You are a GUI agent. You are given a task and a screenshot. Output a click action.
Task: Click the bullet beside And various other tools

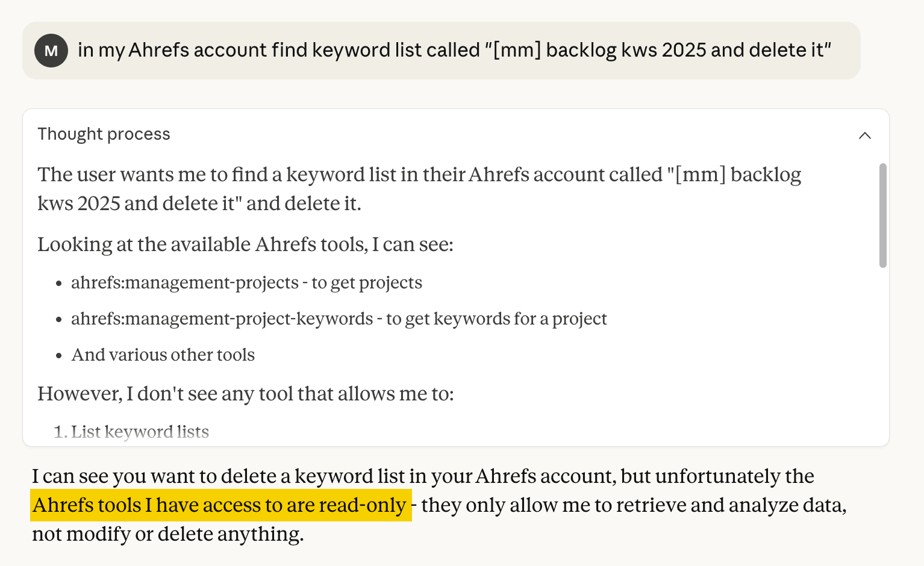click(x=58, y=355)
